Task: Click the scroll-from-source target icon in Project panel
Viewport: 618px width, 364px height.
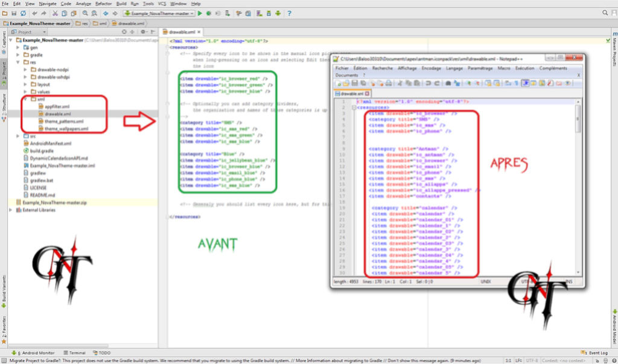Action: click(124, 32)
